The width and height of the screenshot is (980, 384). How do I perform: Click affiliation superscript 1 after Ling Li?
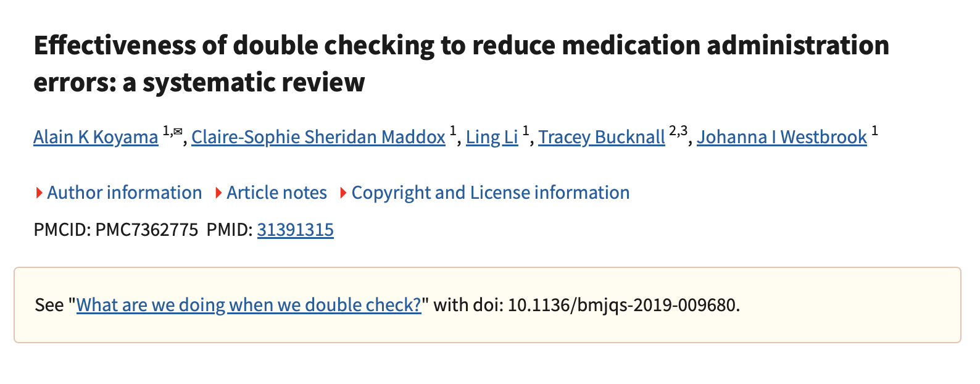(526, 131)
